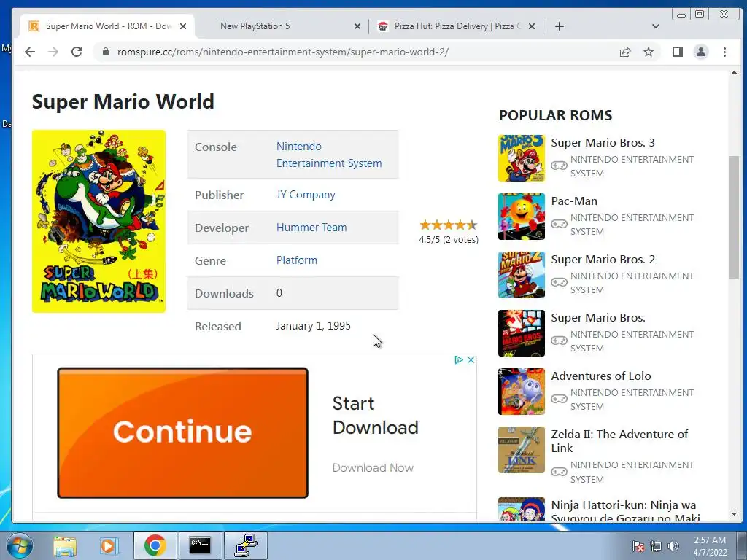Switch to the New PlayStation 5 tab

click(x=281, y=26)
